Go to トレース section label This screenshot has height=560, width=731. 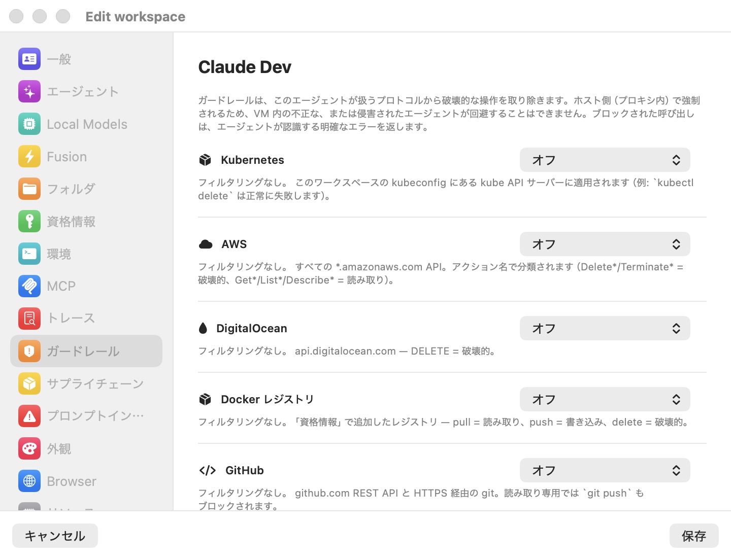point(71,319)
